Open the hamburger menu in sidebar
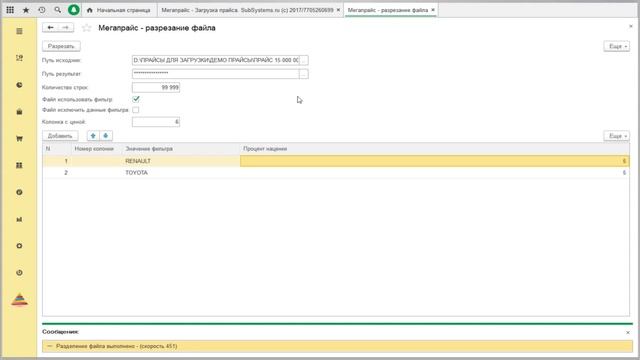 19,31
